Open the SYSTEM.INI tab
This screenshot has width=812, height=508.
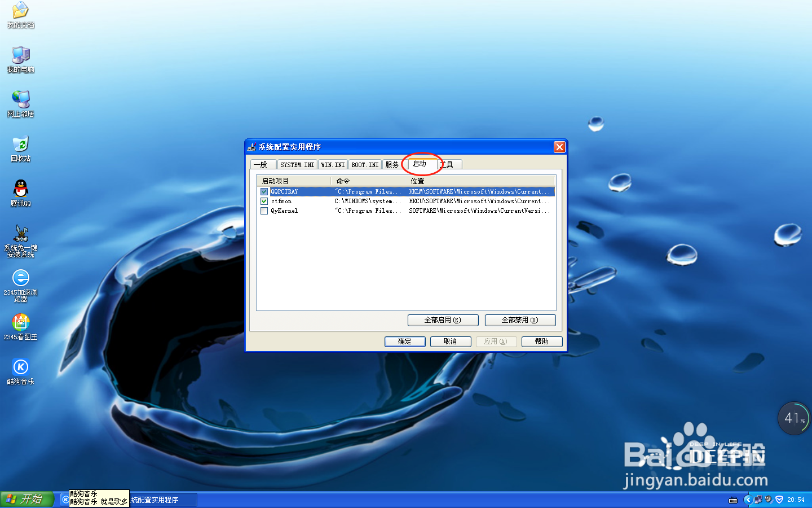[297, 165]
